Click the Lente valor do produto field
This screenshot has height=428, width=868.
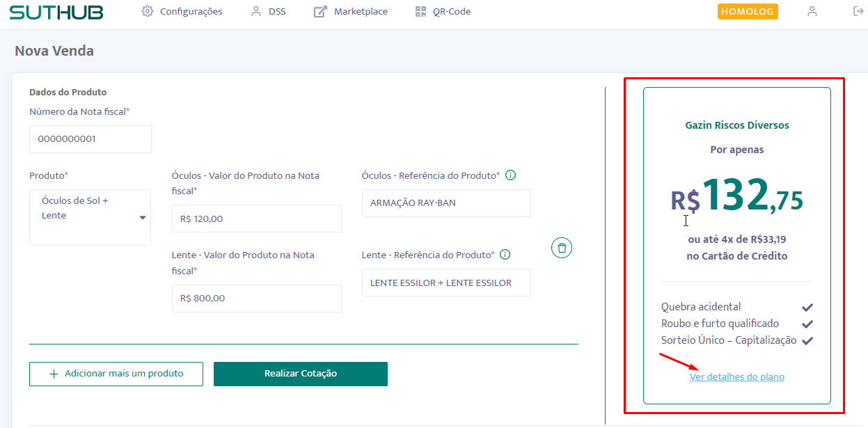pyautogui.click(x=256, y=299)
